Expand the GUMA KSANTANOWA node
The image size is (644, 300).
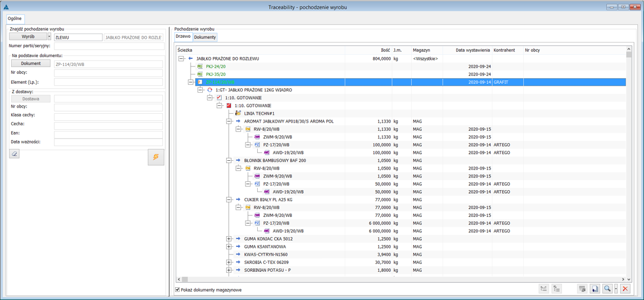229,247
